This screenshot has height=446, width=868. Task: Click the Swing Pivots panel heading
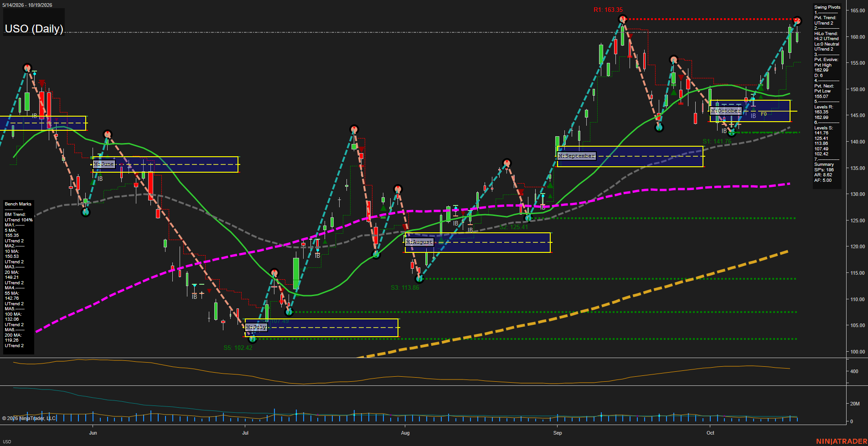tap(827, 7)
